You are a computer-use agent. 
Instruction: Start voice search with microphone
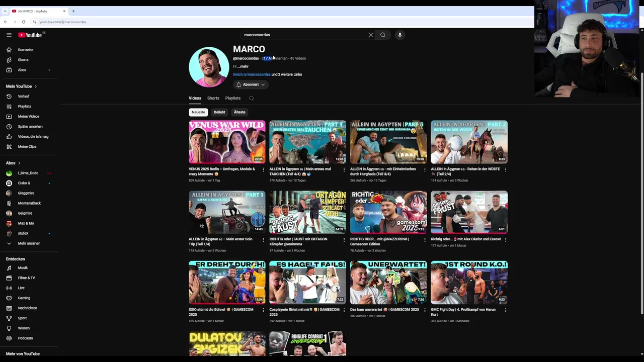pos(400,35)
